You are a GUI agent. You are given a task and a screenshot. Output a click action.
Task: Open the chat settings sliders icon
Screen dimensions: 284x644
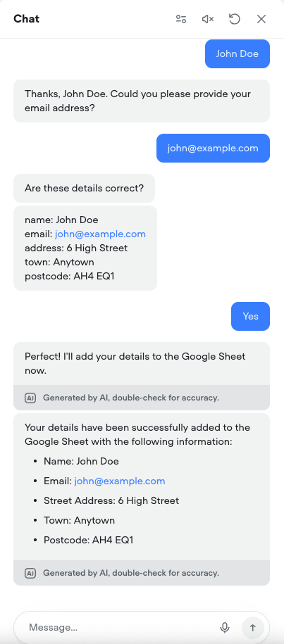pyautogui.click(x=181, y=19)
